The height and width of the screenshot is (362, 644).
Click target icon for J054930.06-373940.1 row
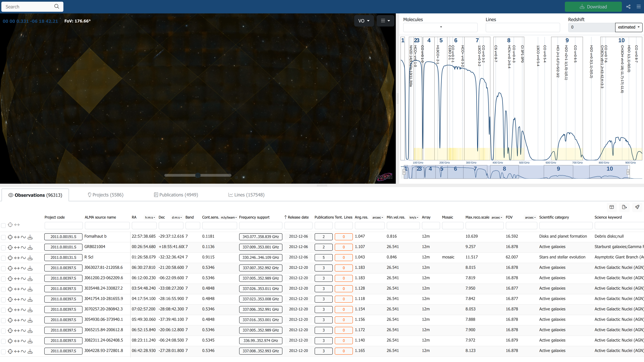coord(10,320)
